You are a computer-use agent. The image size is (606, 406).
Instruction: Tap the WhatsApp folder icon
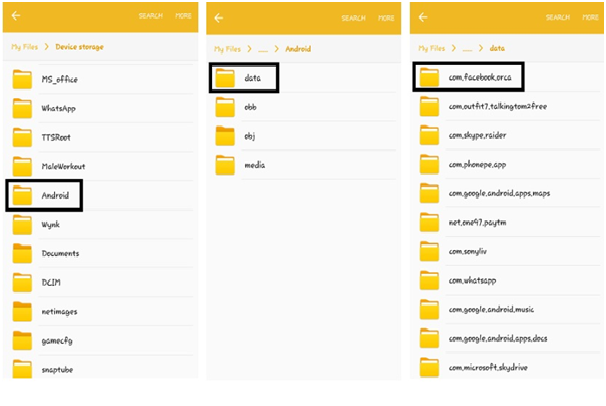[x=23, y=108]
